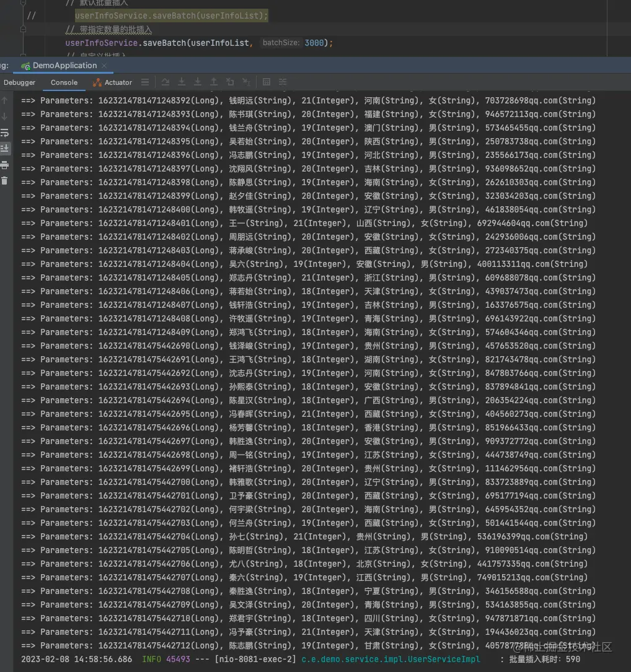Click the Drop Frame icon
Image resolution: width=631 pixels, height=672 pixels.
pyautogui.click(x=230, y=82)
